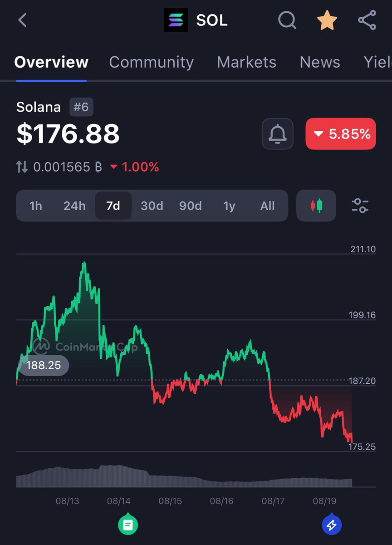Tap the 08/13 date label
392x545 pixels.
point(67,501)
